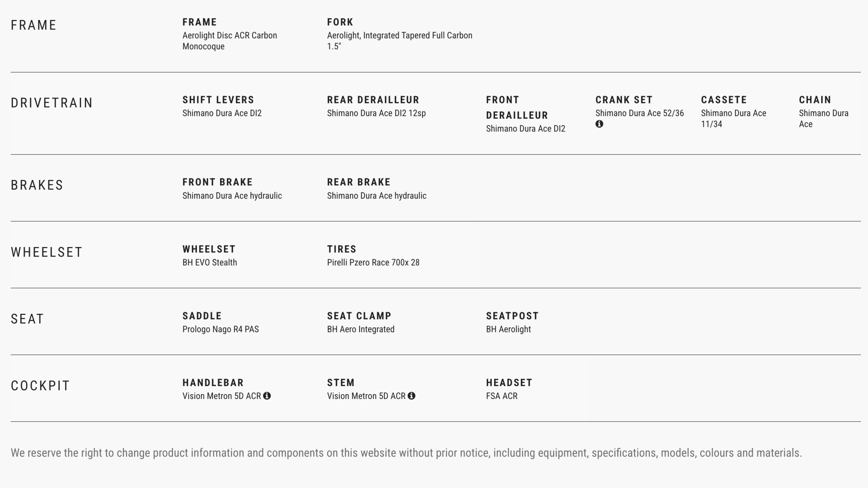This screenshot has width=868, height=488.
Task: Click the FSA ACR headset value
Action: pyautogui.click(x=501, y=396)
